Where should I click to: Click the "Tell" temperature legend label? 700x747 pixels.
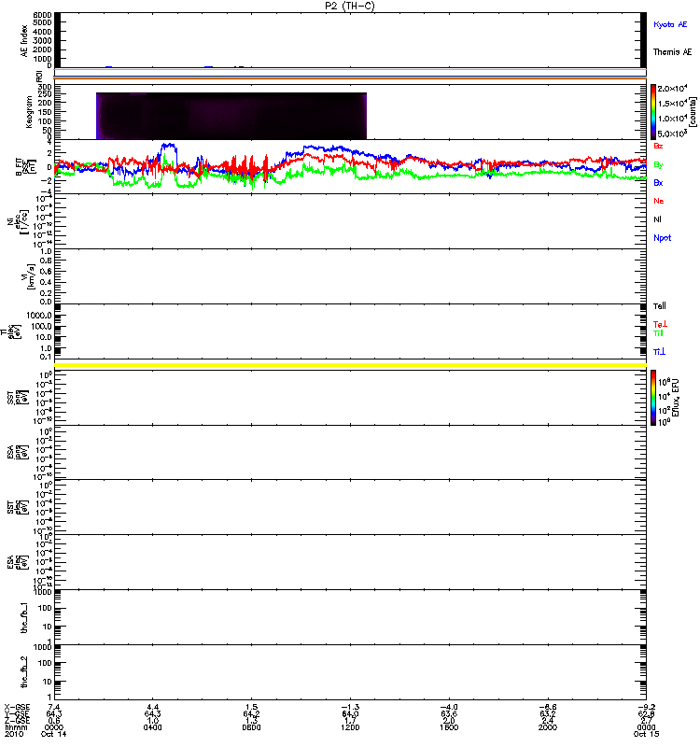coord(659,306)
